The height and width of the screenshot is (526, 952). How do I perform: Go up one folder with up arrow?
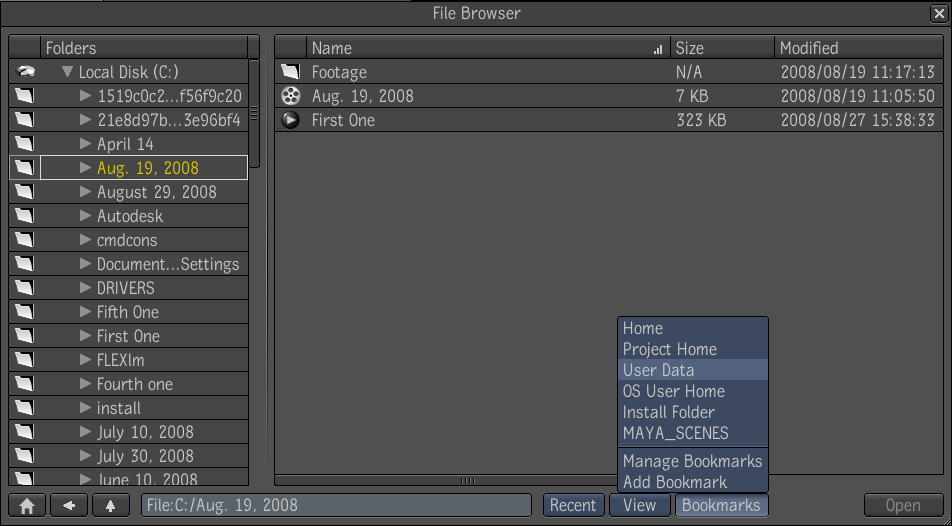click(110, 505)
